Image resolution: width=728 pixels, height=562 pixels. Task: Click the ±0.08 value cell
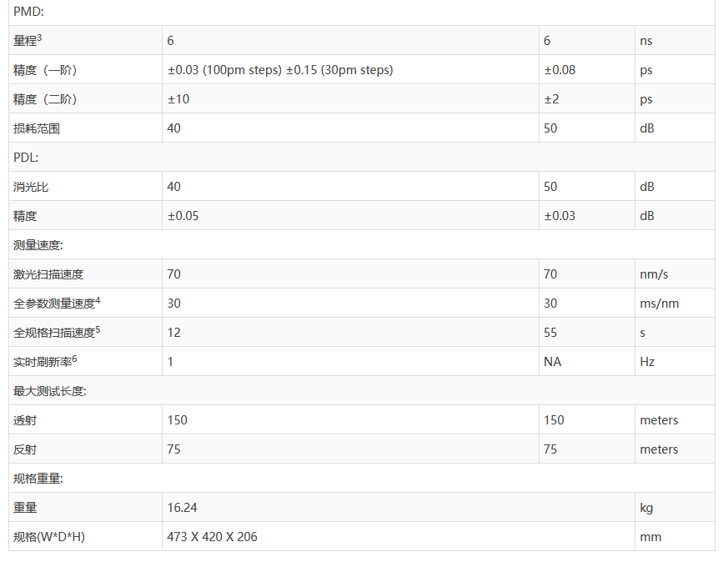click(560, 70)
